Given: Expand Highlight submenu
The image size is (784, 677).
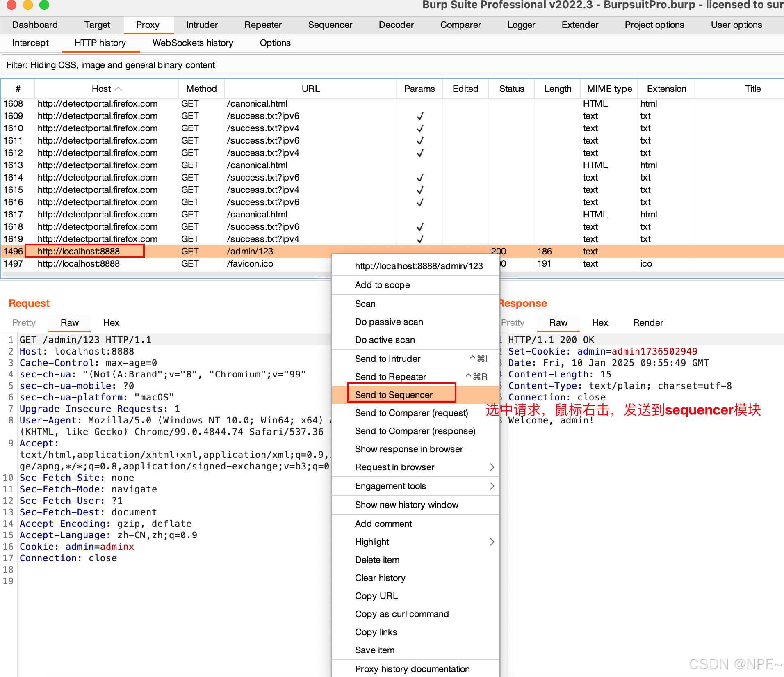Looking at the screenshot, I should coord(416,542).
